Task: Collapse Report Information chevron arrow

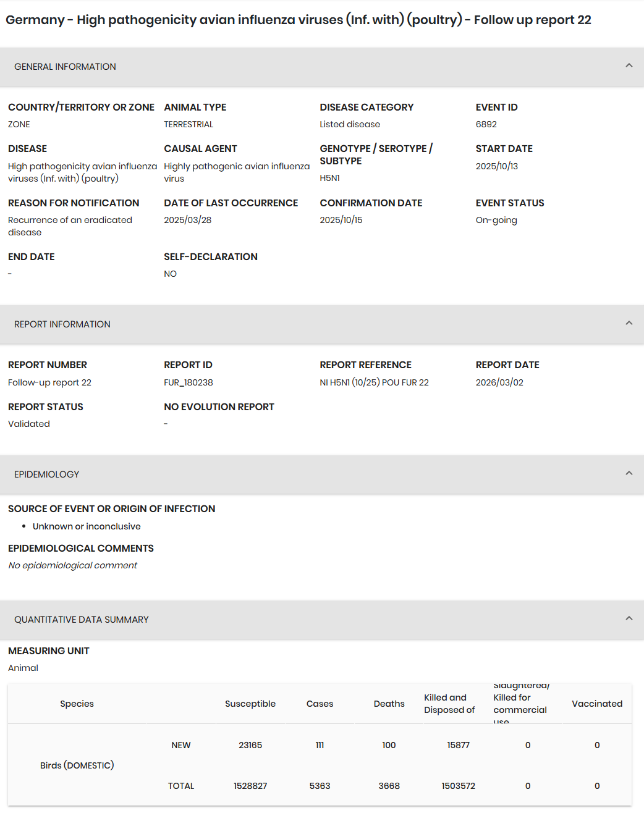Action: (x=629, y=323)
